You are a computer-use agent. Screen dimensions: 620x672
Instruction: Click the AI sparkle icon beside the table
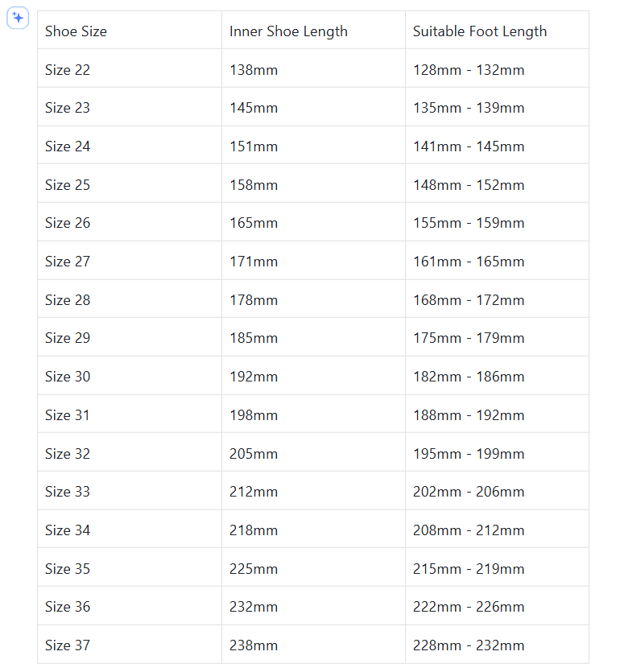pos(18,18)
